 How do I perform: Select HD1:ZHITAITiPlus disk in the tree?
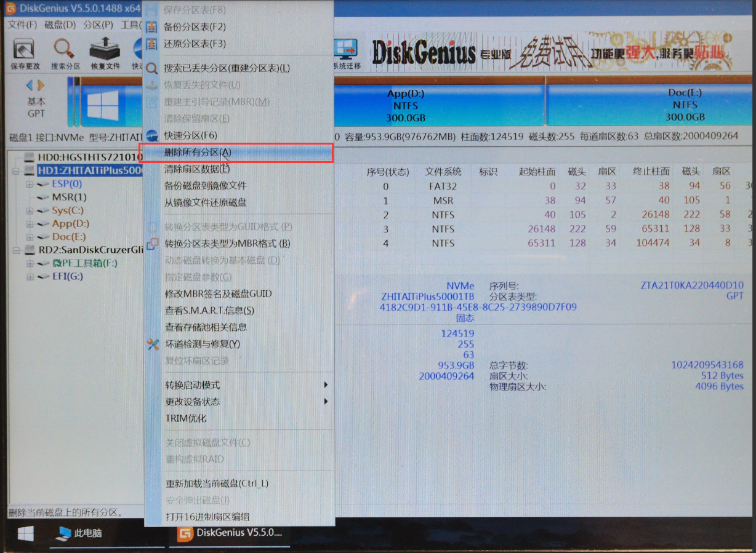point(90,170)
